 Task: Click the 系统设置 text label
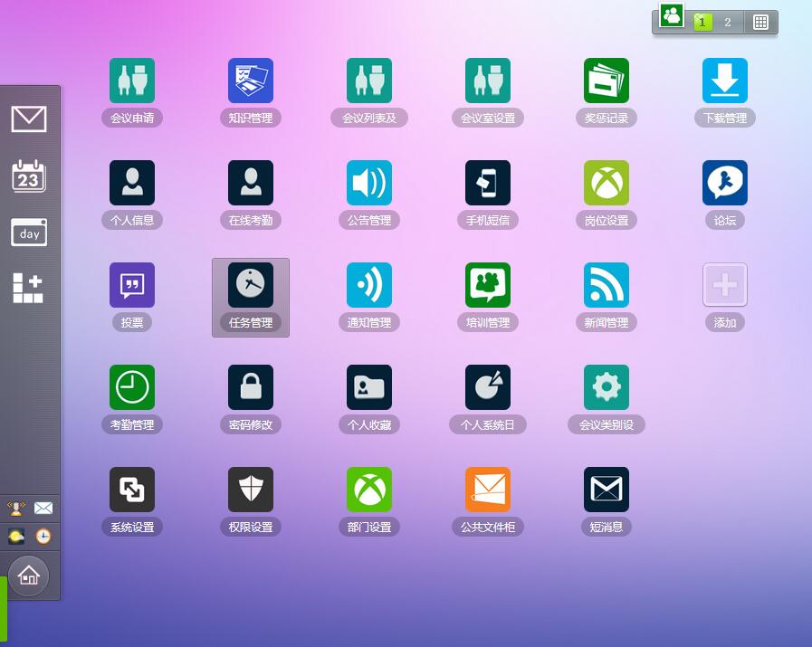pyautogui.click(x=132, y=527)
